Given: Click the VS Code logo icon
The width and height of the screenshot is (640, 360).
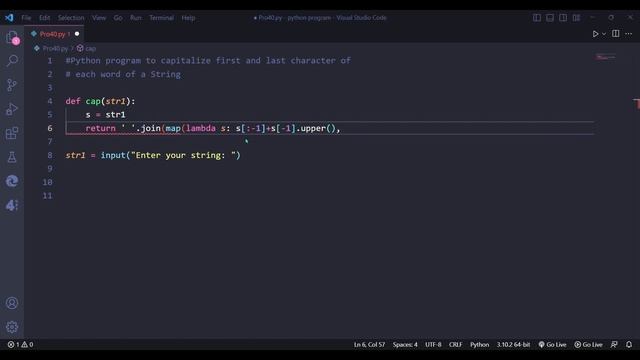Looking at the screenshot, I should coord(9,18).
